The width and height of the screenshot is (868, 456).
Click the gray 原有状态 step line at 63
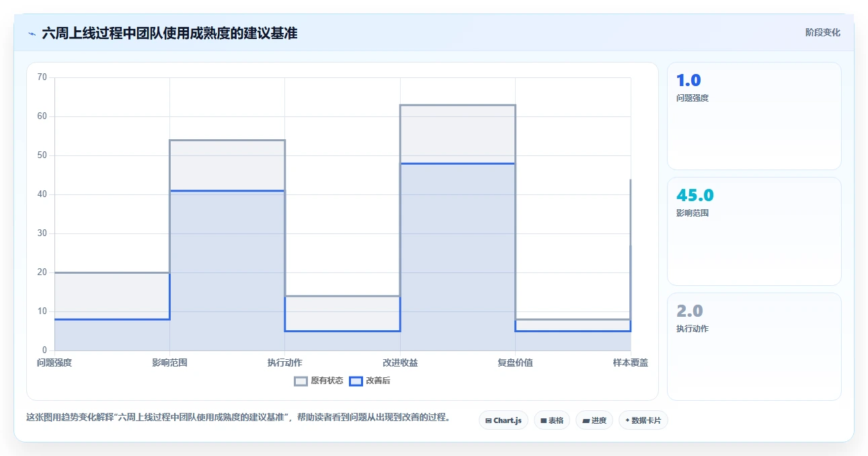pyautogui.click(x=458, y=105)
